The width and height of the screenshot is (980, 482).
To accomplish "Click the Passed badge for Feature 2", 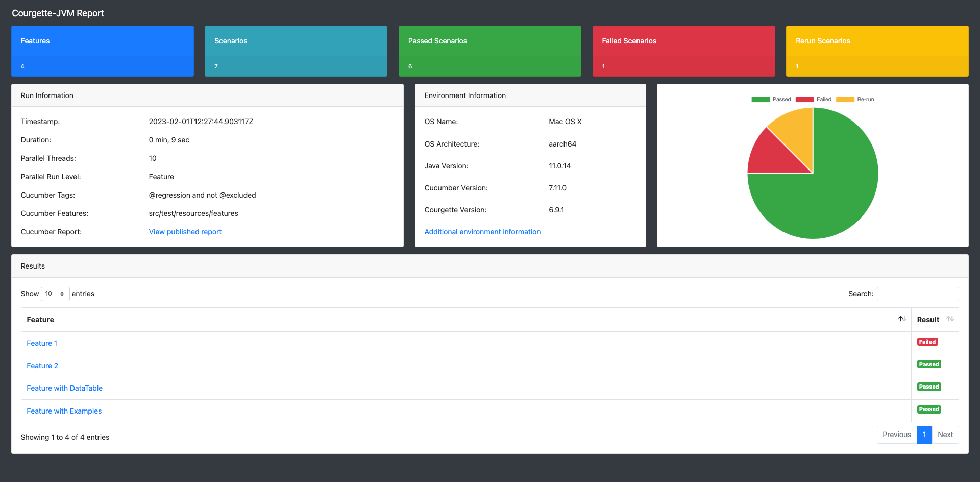I will [x=929, y=364].
